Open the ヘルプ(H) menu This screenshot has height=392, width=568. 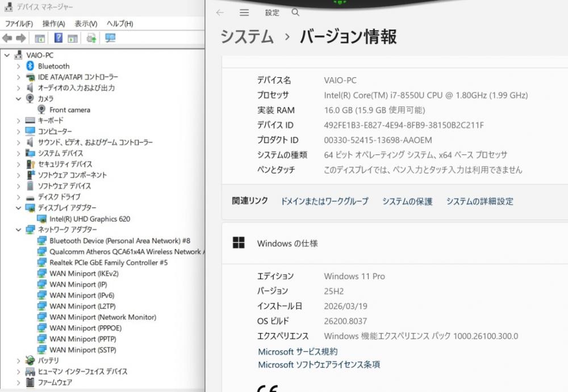tap(120, 23)
